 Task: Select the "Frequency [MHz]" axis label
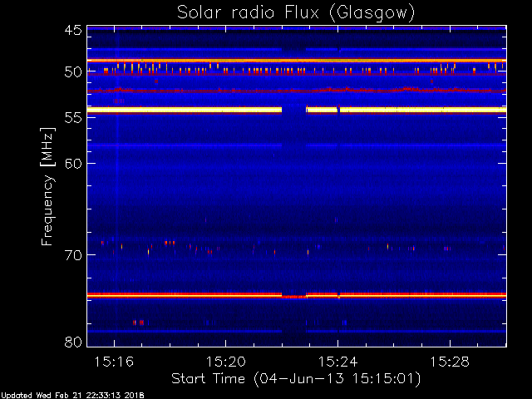[x=47, y=186]
